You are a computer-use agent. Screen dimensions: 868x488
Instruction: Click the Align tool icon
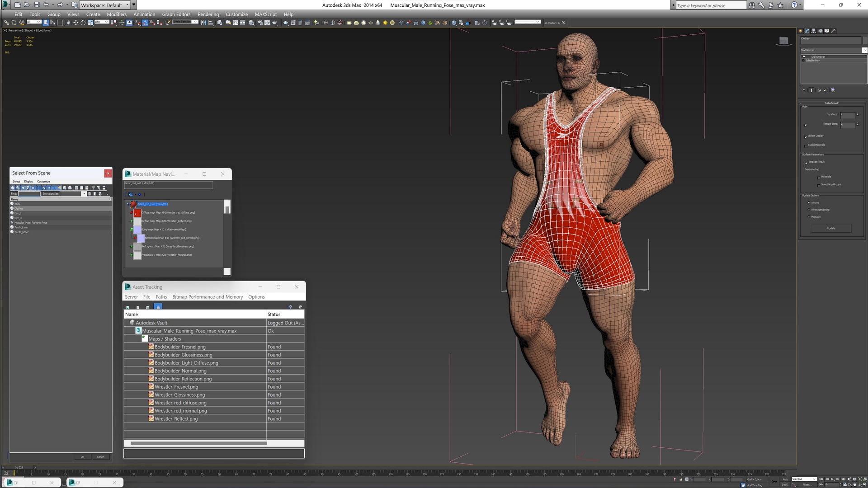coord(211,23)
